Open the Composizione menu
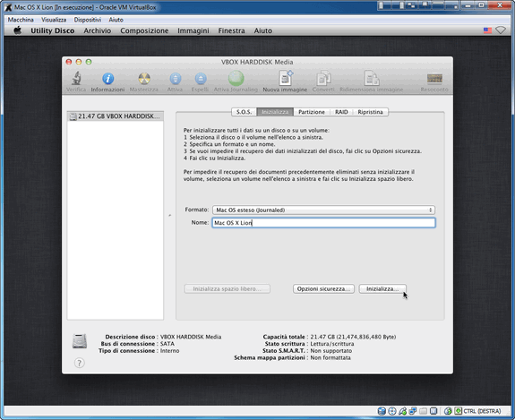The height and width of the screenshot is (420, 515). pos(144,30)
